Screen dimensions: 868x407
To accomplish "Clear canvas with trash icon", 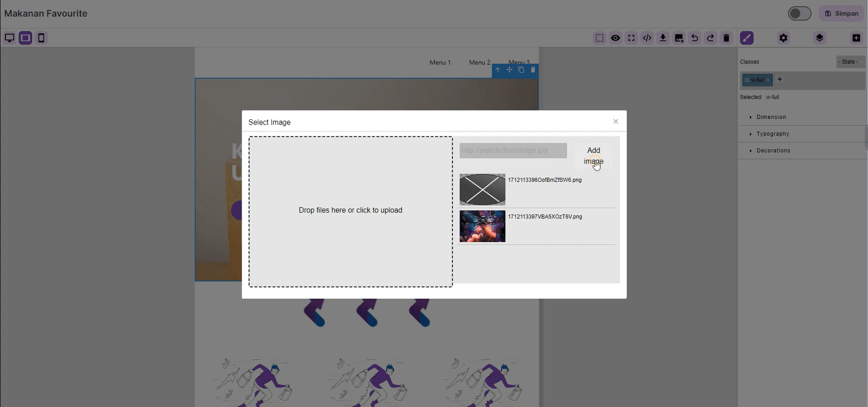I will point(726,38).
